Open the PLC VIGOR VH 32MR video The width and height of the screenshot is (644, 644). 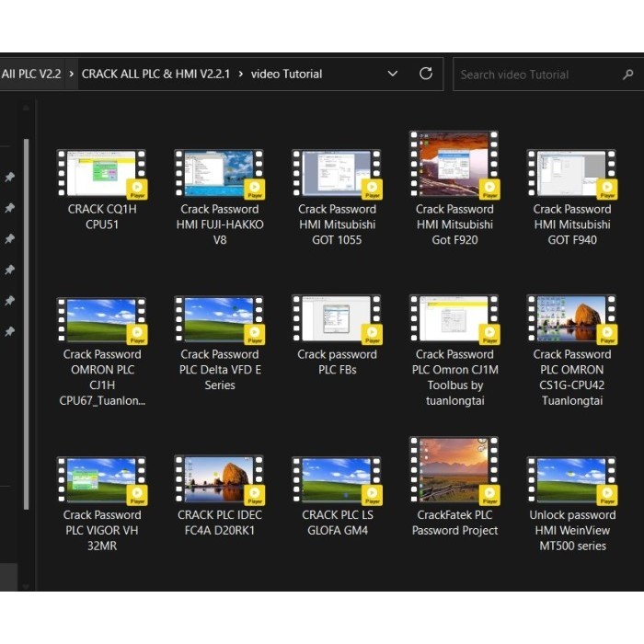coord(101,479)
